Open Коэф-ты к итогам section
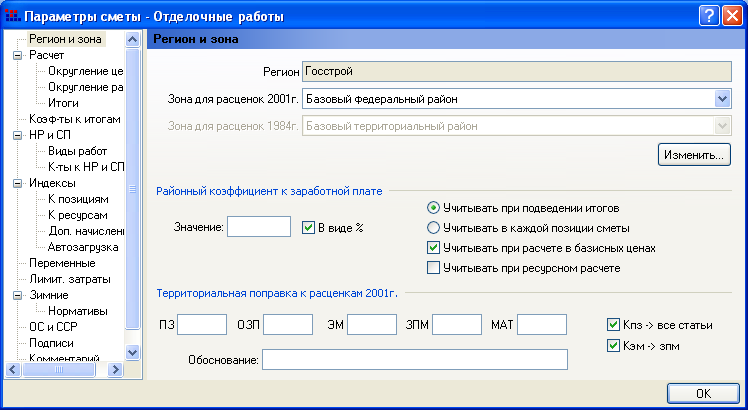The width and height of the screenshot is (748, 410). pos(74,119)
